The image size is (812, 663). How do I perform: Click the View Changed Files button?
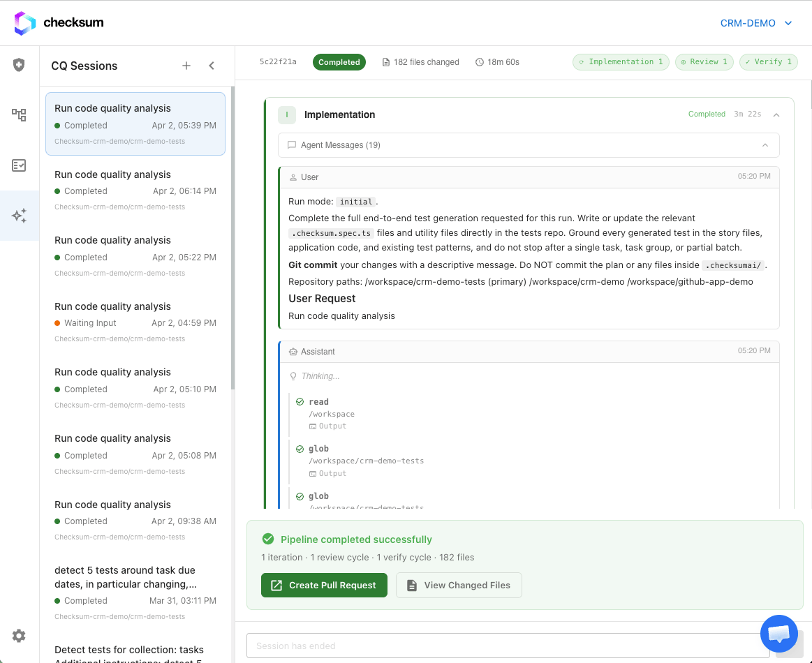point(459,585)
